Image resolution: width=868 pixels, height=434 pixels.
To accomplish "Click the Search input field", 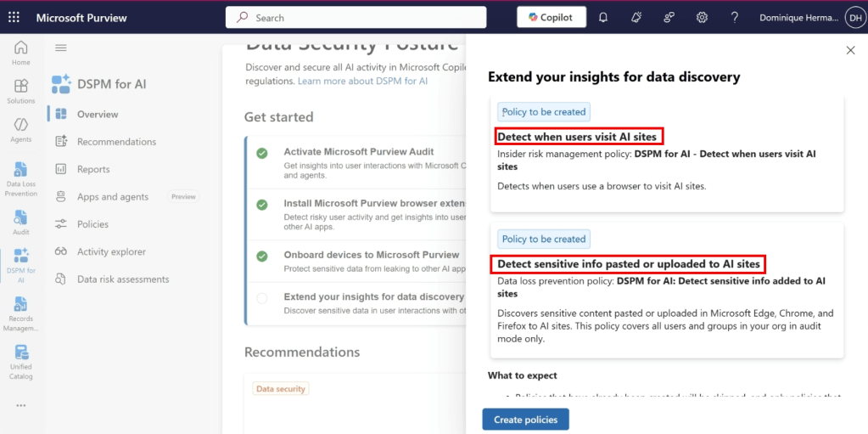I will [356, 17].
